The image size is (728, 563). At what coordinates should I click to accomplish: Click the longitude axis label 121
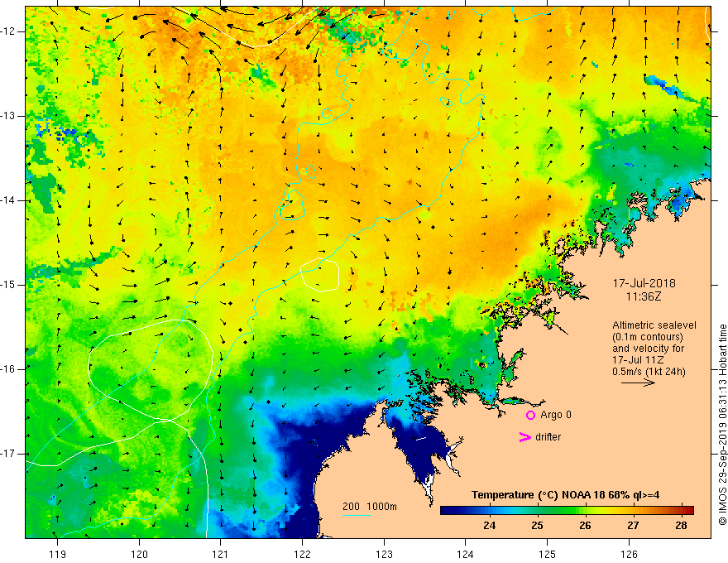click(x=221, y=554)
